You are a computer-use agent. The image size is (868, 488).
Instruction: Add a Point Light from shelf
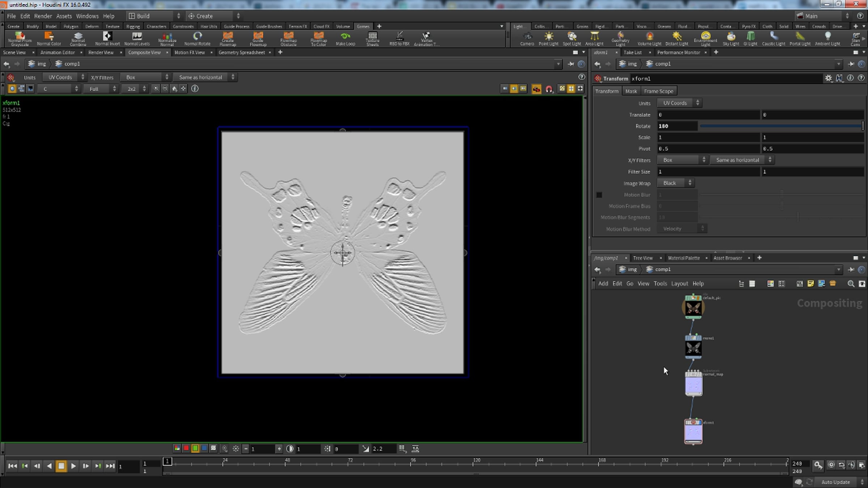click(548, 38)
